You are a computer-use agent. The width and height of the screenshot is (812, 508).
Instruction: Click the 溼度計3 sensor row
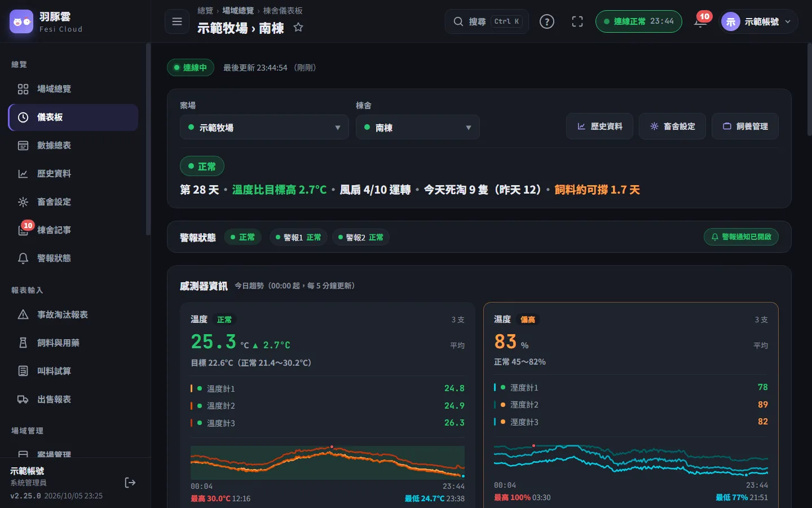(631, 422)
